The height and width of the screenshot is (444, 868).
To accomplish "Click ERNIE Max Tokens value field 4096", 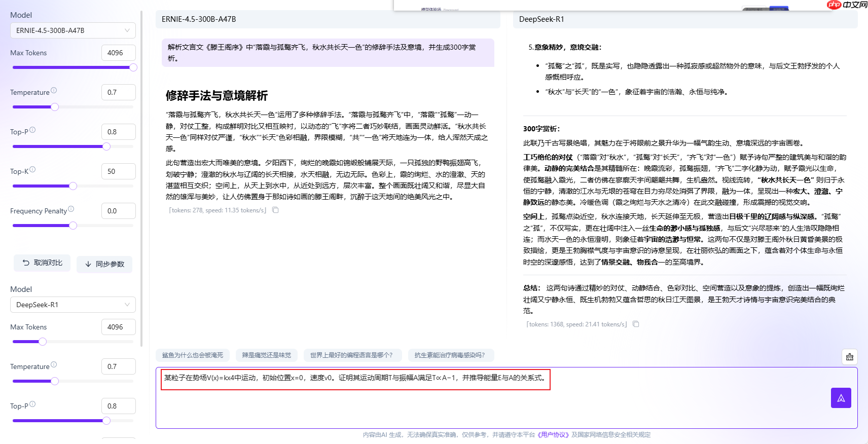I will 119,53.
